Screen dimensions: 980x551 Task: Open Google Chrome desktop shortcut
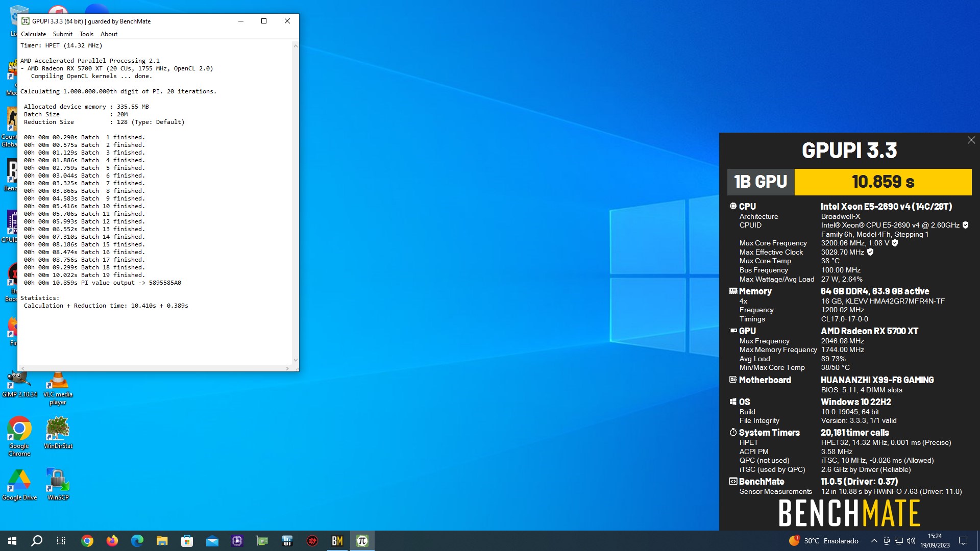pyautogui.click(x=19, y=436)
